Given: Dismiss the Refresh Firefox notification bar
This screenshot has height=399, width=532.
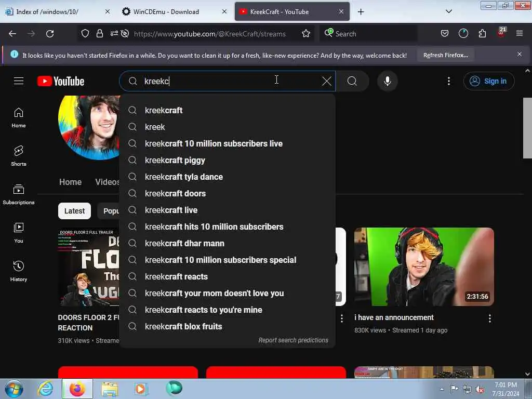Looking at the screenshot, I should point(519,54).
